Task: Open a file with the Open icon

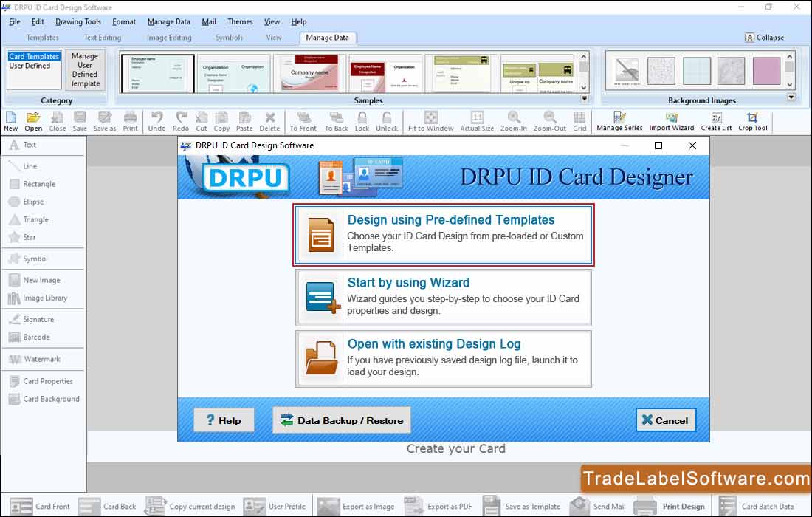Action: [x=33, y=121]
